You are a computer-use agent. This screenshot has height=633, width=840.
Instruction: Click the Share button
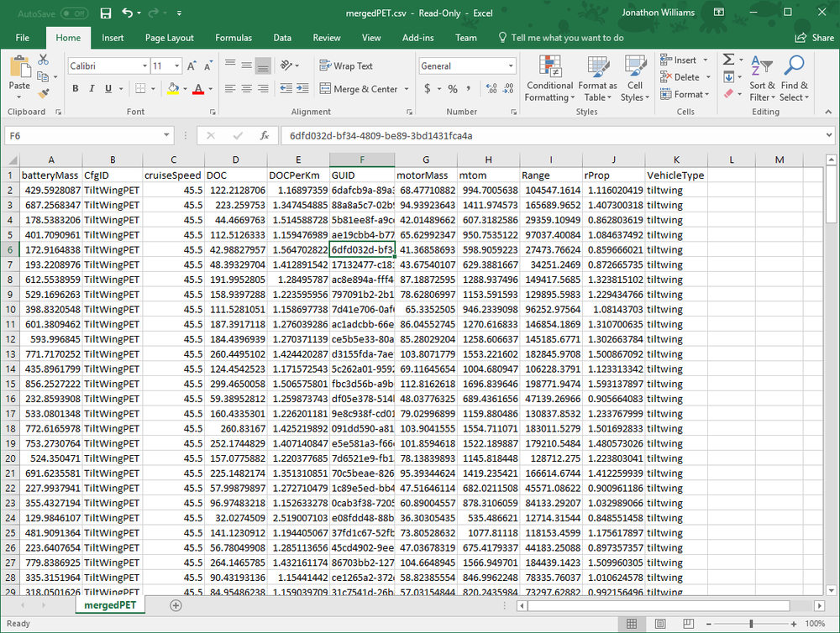(x=815, y=38)
